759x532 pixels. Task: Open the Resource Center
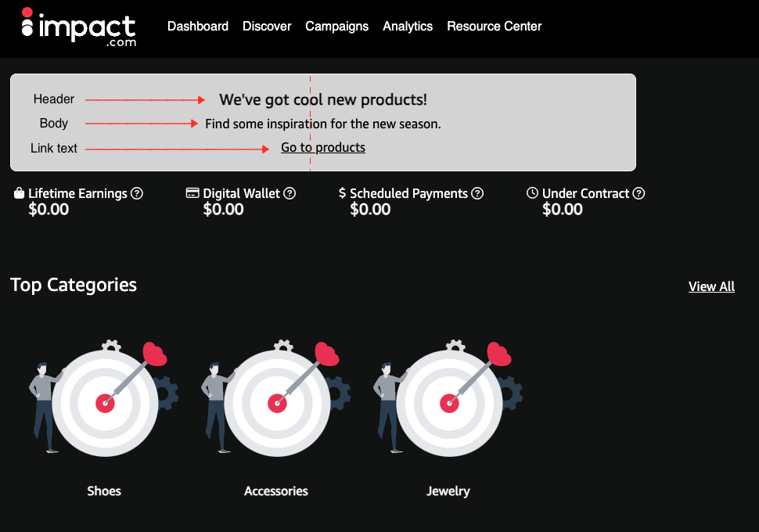click(x=494, y=26)
